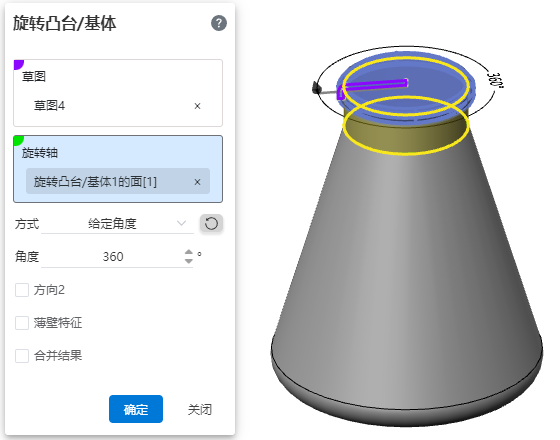This screenshot has height=440, width=560.
Task: Decrease the angle value with down arrow
Action: tap(189, 261)
